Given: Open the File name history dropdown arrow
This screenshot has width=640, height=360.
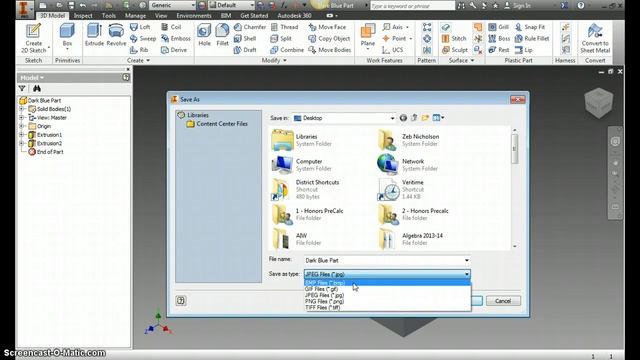Looking at the screenshot, I should [467, 260].
